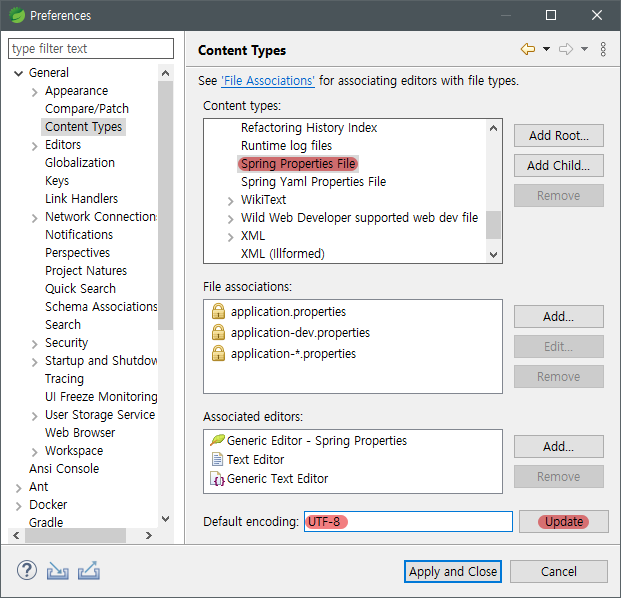This screenshot has height=598, width=621.
Task: Click up arrow of content types scrollbar
Action: 493,128
